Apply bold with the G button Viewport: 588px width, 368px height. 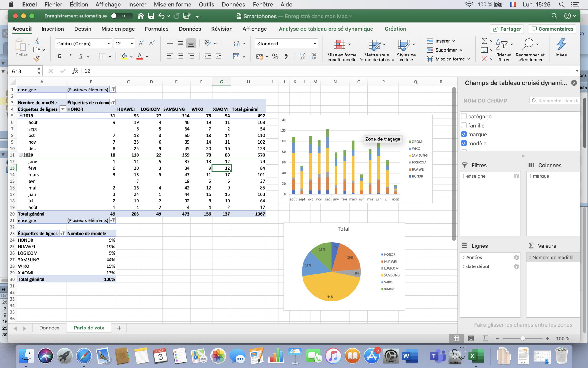pos(59,56)
